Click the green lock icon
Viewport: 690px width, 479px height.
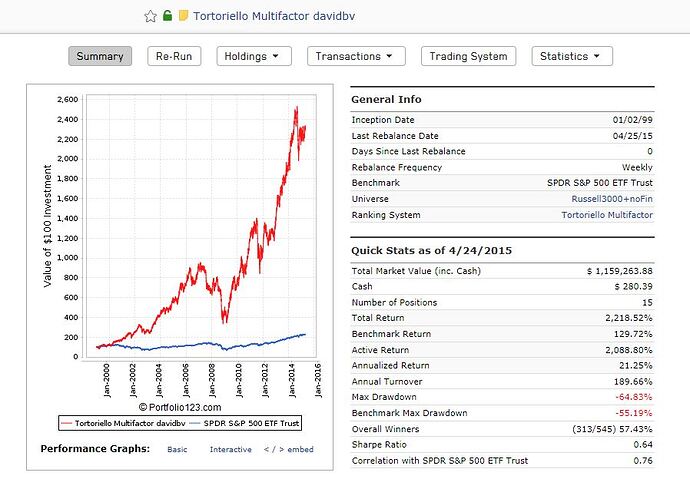[x=167, y=16]
